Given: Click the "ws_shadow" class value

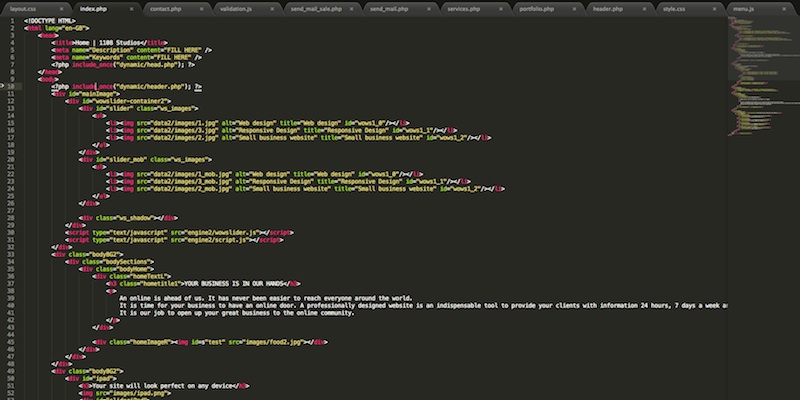Looking at the screenshot, I should pyautogui.click(x=135, y=218).
